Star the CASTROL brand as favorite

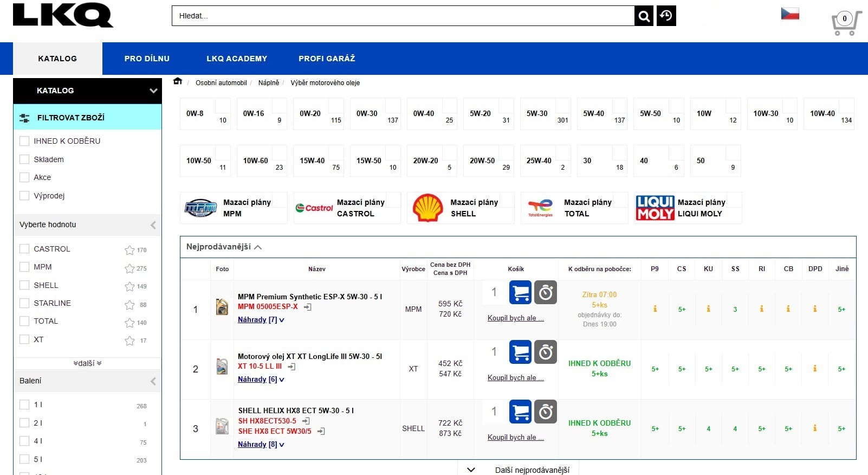click(x=129, y=250)
